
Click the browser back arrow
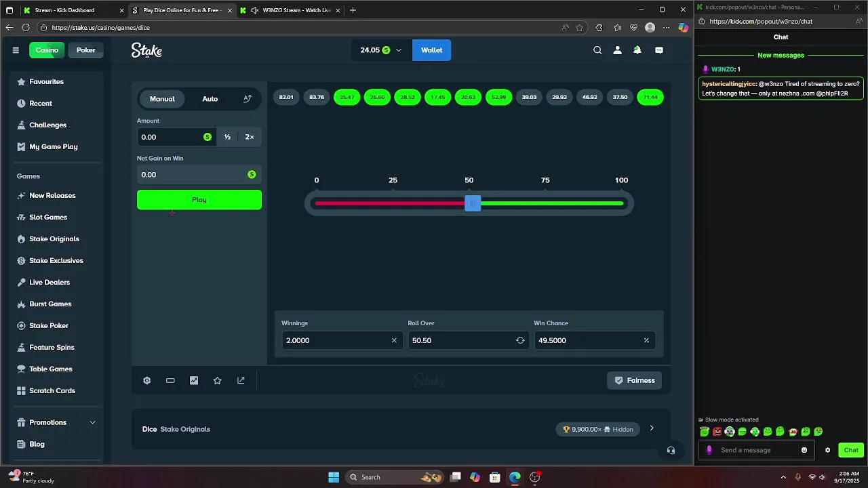point(9,28)
